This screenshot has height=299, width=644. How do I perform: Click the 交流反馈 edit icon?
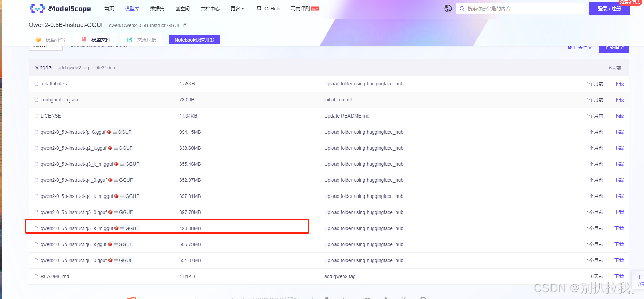tap(130, 40)
